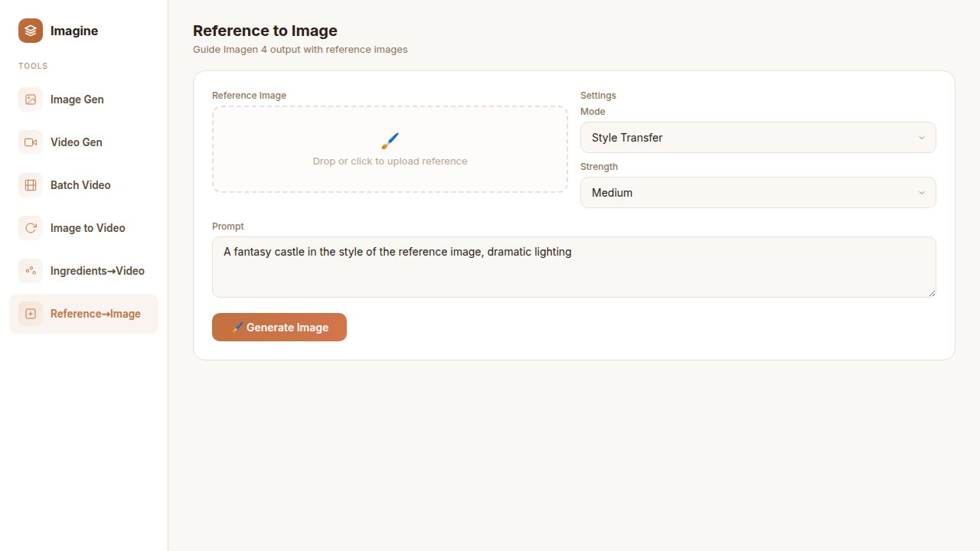Image resolution: width=980 pixels, height=551 pixels.
Task: Open the Strength dropdown set to Medium
Action: [757, 192]
